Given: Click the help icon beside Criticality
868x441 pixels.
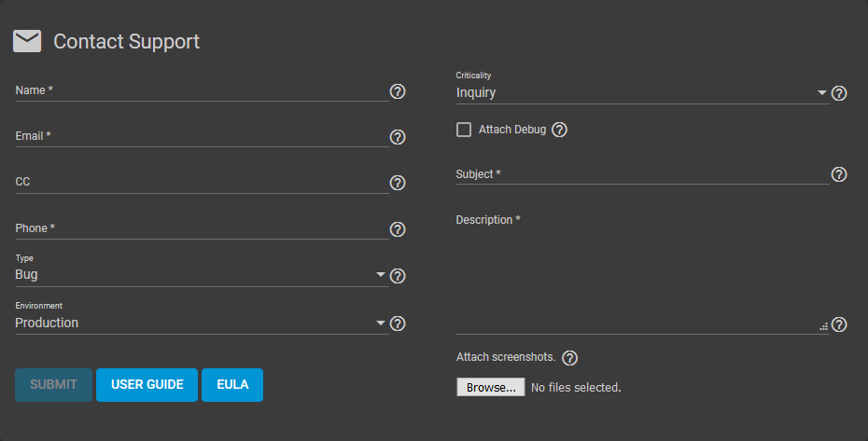Looking at the screenshot, I should point(839,93).
